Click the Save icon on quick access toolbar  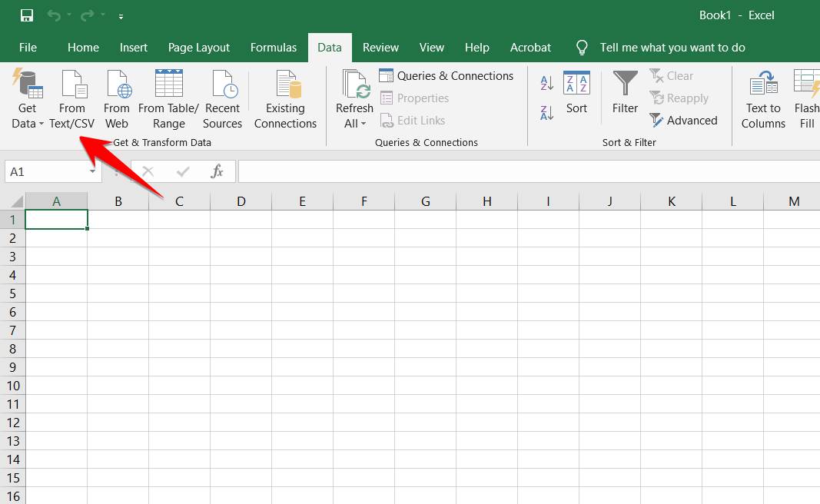coord(25,15)
